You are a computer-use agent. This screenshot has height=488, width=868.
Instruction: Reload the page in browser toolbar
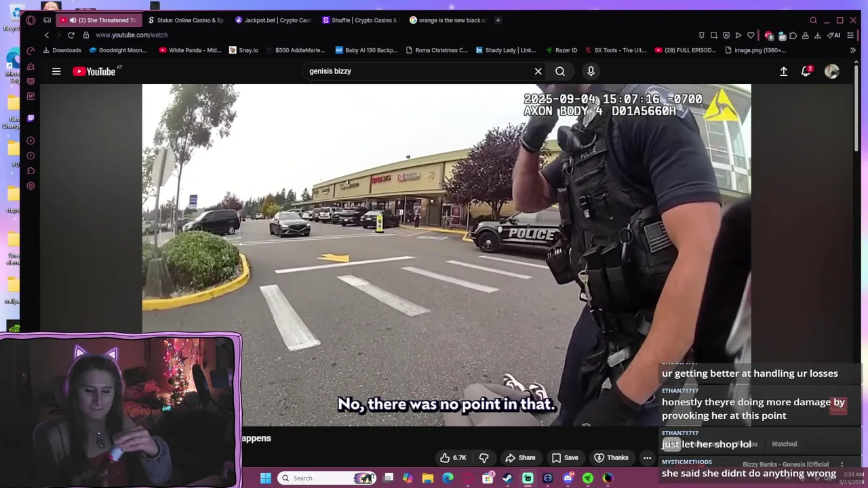click(71, 35)
